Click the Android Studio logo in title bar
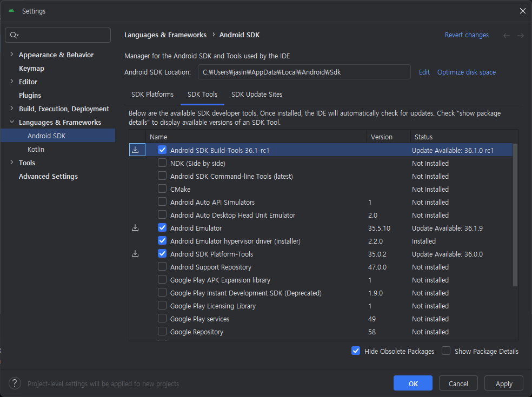The height and width of the screenshot is (397, 532). pyautogui.click(x=11, y=11)
